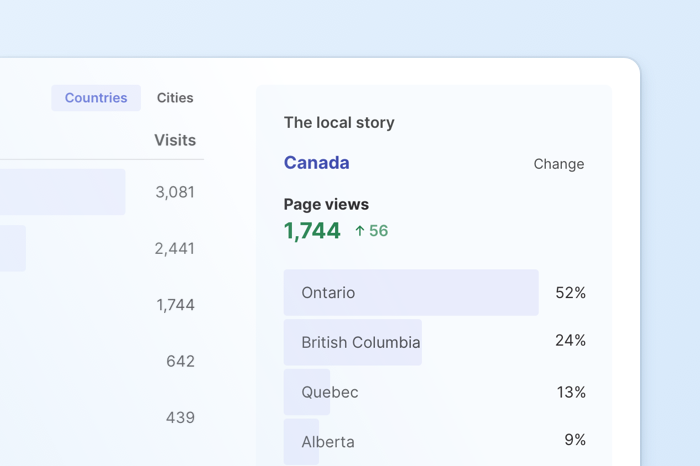The height and width of the screenshot is (466, 700).
Task: Click the green up-arrow trend icon
Action: [x=360, y=231]
